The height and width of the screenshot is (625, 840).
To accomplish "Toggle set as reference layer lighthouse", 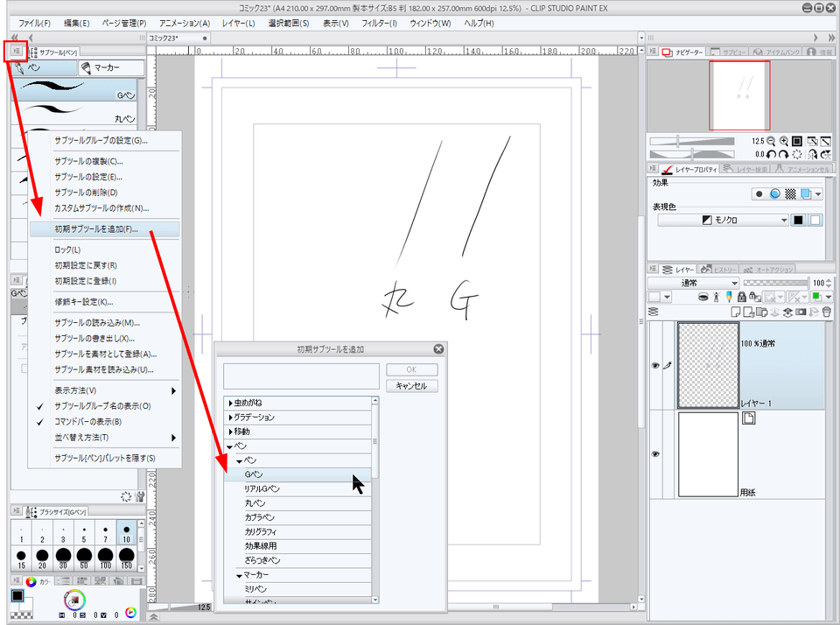I will pos(717,297).
